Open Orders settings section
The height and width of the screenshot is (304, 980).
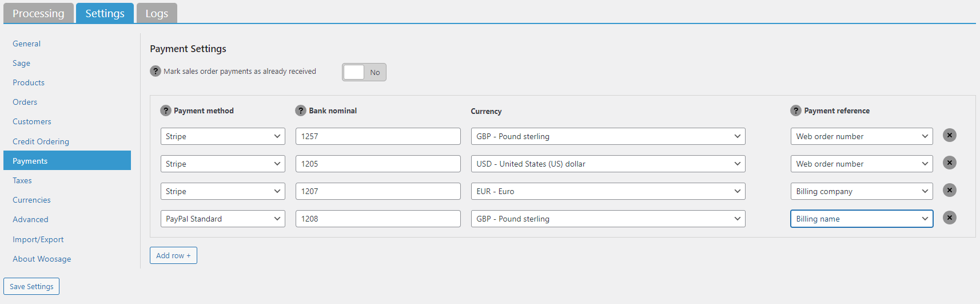pos(67,102)
